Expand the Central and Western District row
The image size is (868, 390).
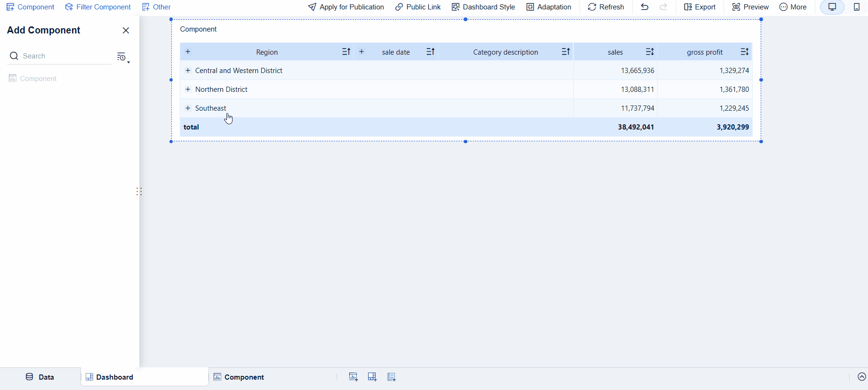[x=188, y=71]
